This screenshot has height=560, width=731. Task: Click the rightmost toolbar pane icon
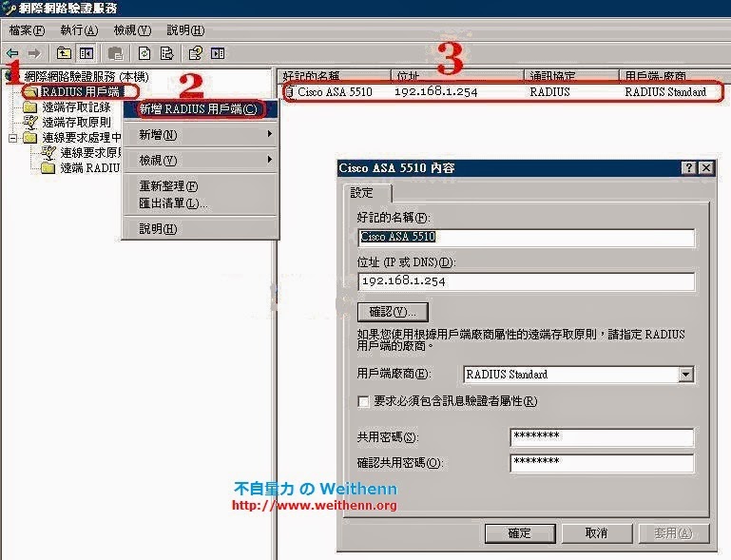(x=218, y=53)
